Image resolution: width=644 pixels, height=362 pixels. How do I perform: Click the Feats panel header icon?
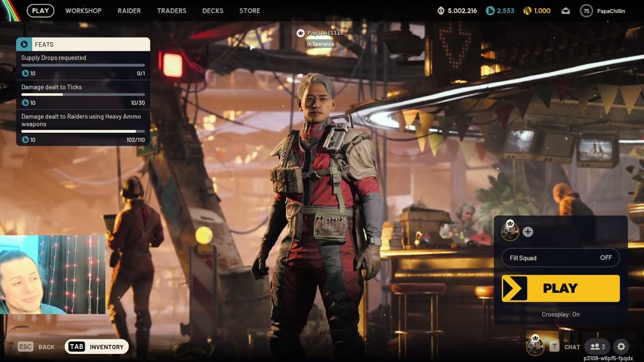click(x=24, y=44)
